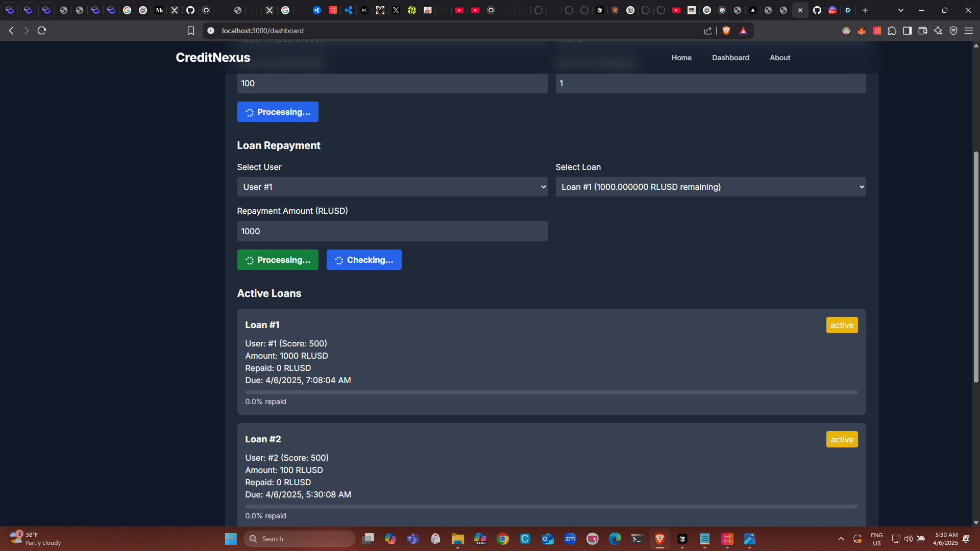This screenshot has width=980, height=551.
Task: Click the share page icon
Action: point(708,31)
